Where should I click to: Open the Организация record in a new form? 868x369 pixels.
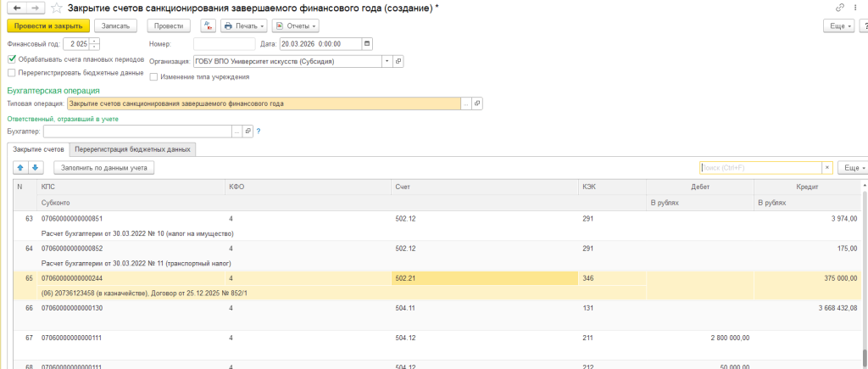tap(398, 61)
